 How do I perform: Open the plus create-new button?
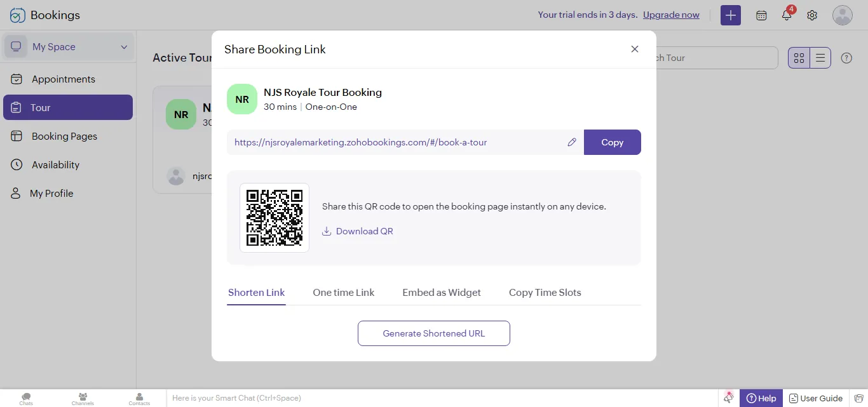(x=731, y=15)
